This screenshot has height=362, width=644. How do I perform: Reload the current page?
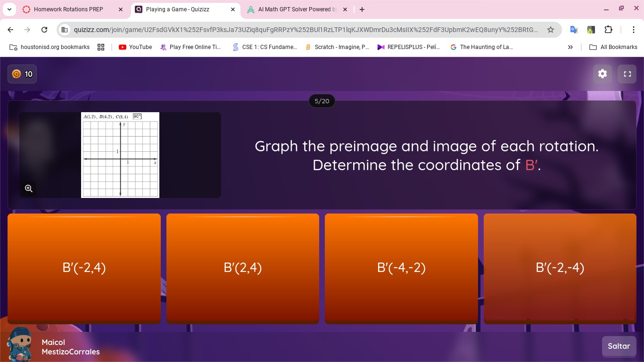coord(44,30)
